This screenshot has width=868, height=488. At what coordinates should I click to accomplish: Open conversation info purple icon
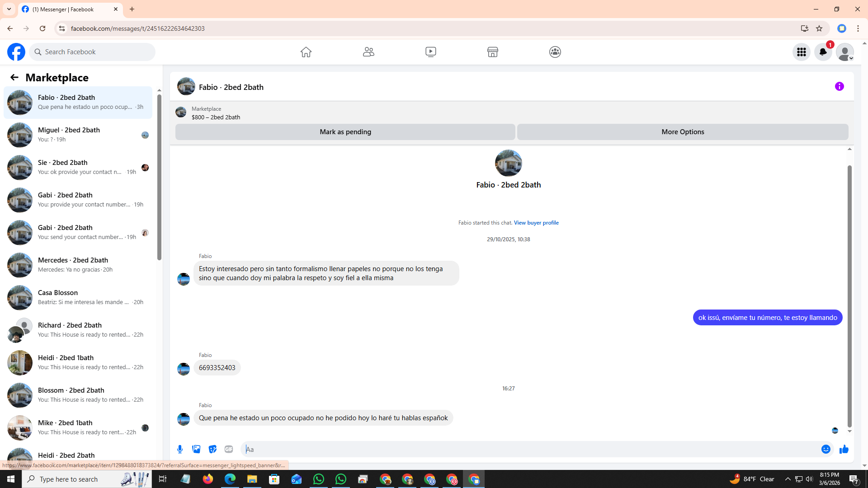(x=839, y=86)
